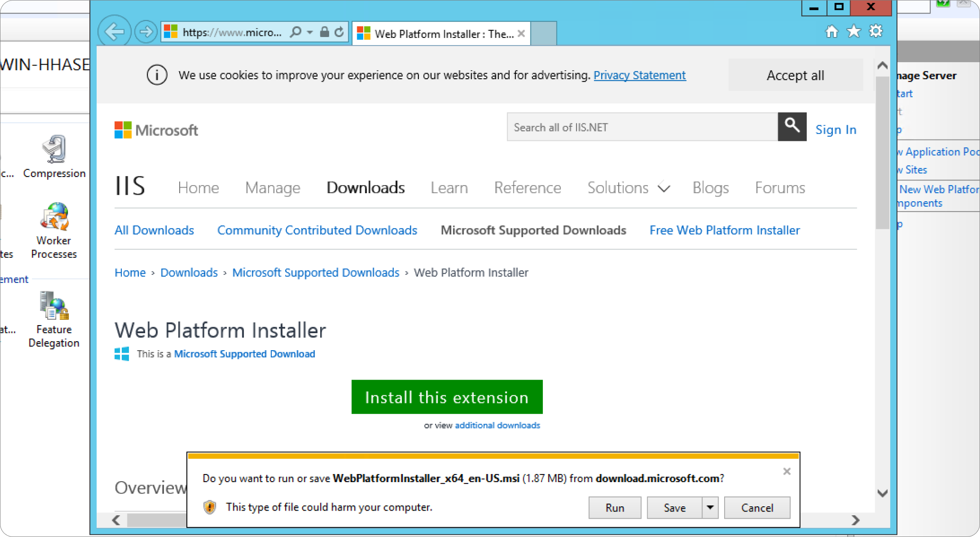Select All Downloads sub-tab

click(x=154, y=230)
